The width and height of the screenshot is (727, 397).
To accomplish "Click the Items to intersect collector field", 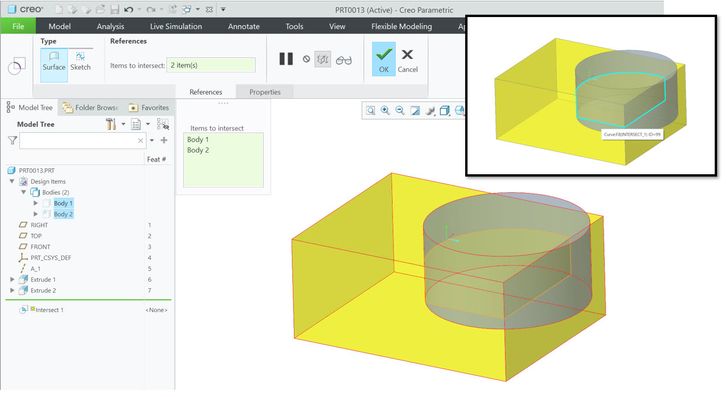I will pyautogui.click(x=211, y=65).
